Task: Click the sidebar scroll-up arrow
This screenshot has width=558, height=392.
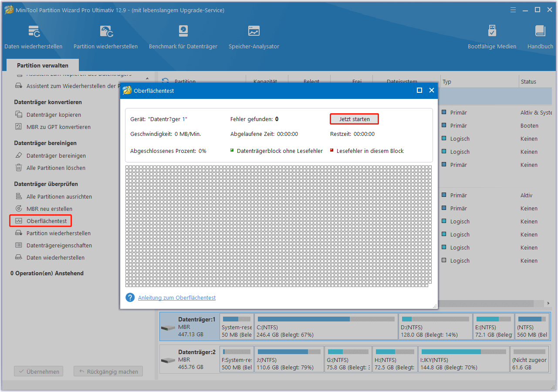Action: tap(147, 79)
